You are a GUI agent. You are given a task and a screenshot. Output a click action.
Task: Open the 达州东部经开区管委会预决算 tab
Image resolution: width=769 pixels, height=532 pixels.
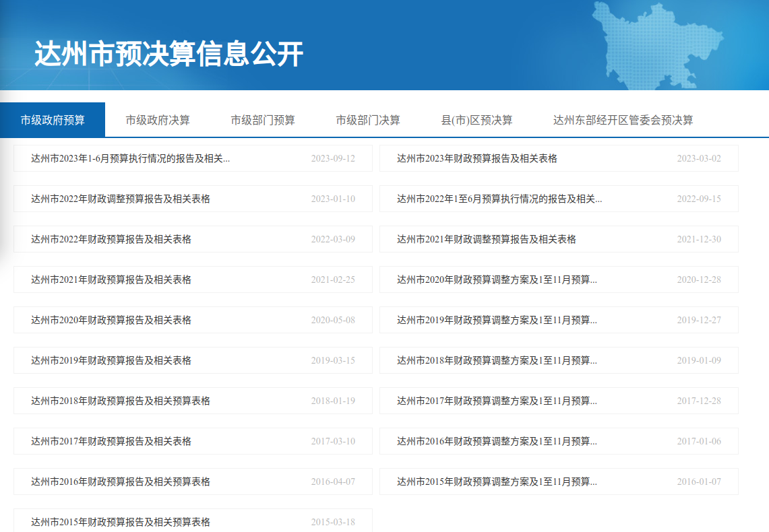pos(623,121)
